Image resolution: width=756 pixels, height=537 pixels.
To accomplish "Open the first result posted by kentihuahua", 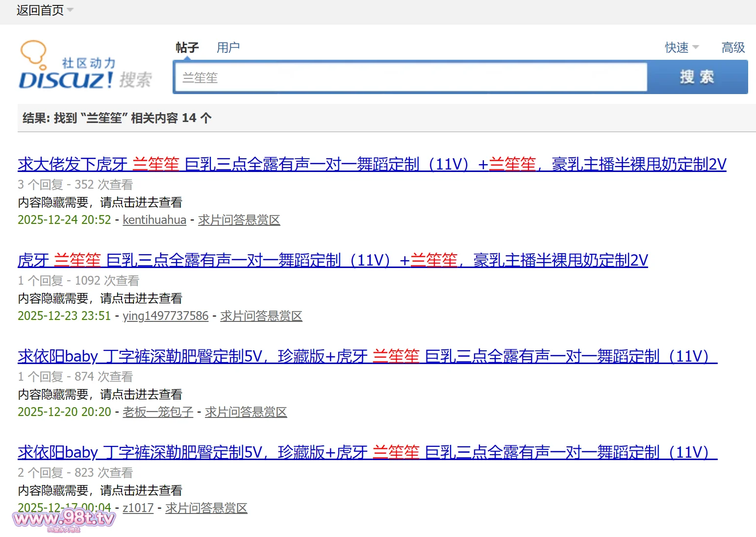I will pos(372,164).
